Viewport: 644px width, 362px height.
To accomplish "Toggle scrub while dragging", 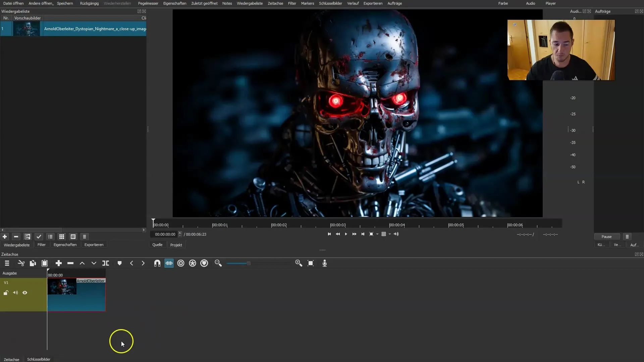I will [x=169, y=263].
